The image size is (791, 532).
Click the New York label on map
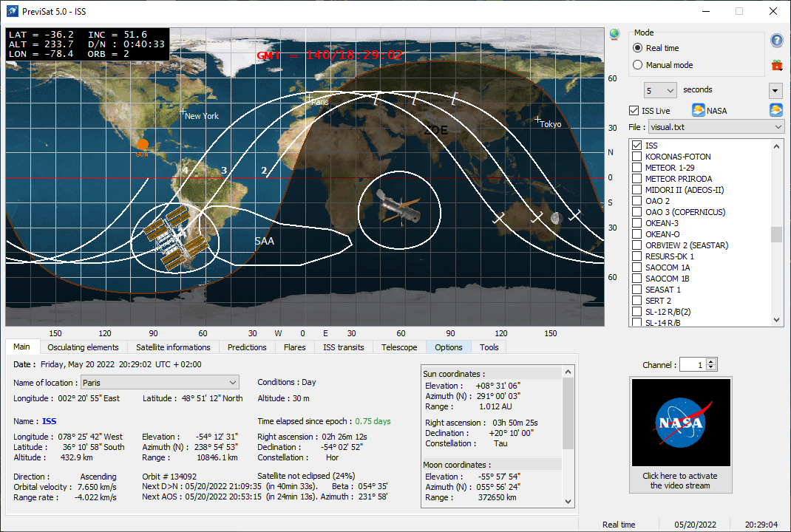click(202, 116)
